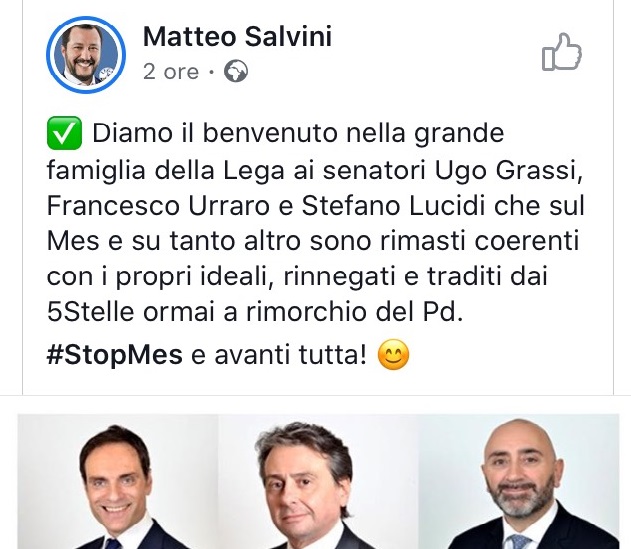
Task: Open the #StopMes hashtag
Action: 115,355
